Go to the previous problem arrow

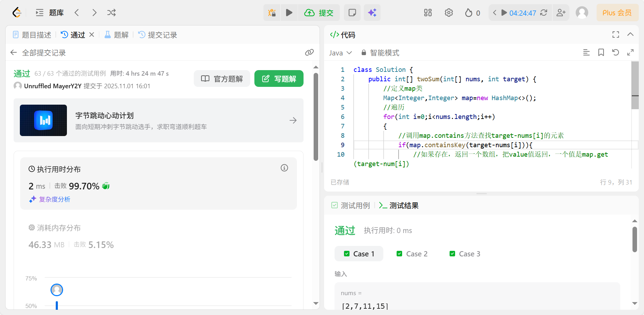77,13
